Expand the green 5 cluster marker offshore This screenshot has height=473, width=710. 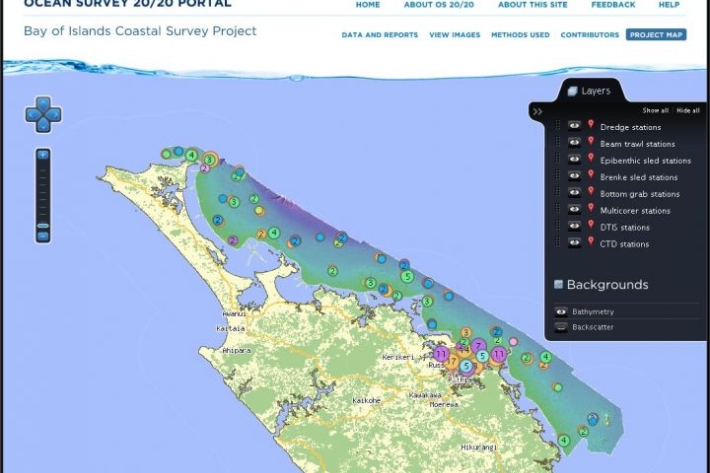point(406,277)
